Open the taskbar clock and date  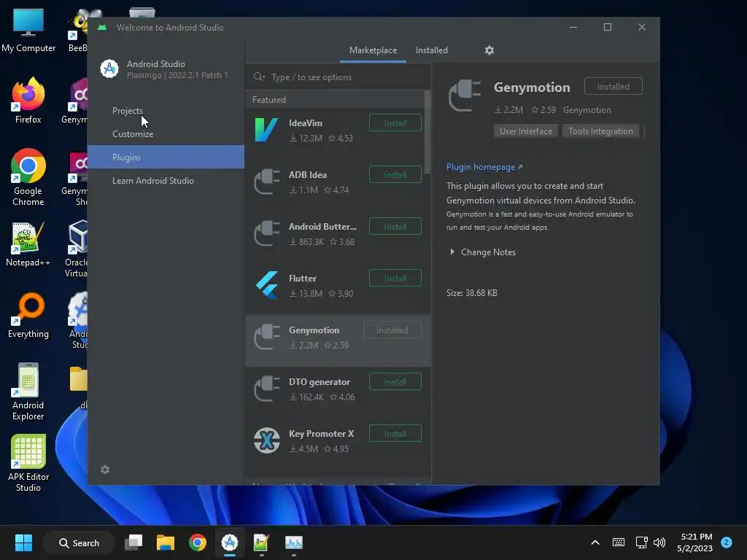pos(695,542)
